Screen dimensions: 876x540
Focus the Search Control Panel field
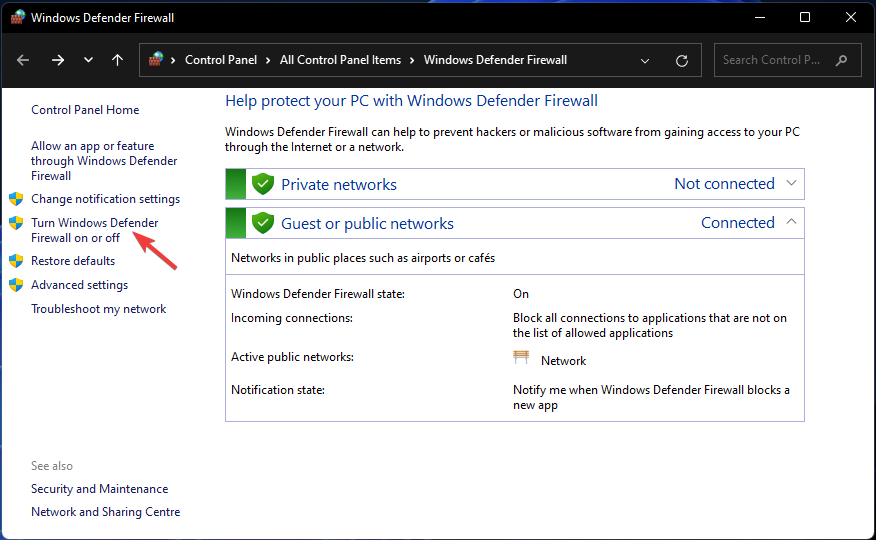coord(788,60)
